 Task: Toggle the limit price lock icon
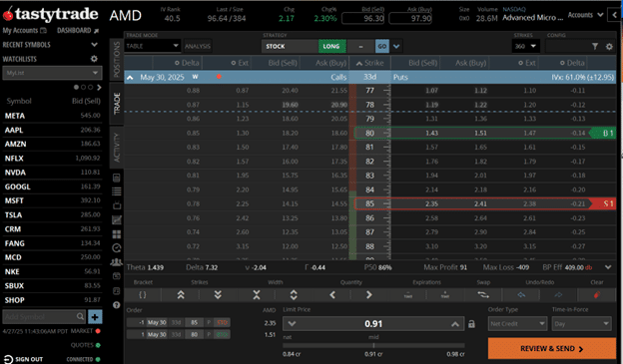coord(471,324)
